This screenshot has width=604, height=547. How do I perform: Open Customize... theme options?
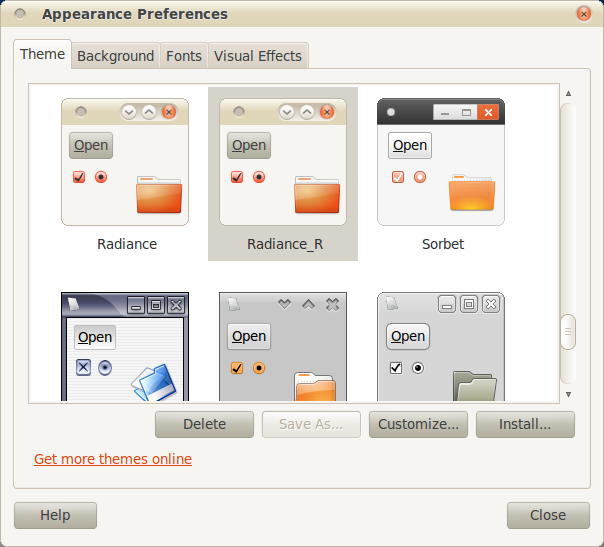pos(418,424)
